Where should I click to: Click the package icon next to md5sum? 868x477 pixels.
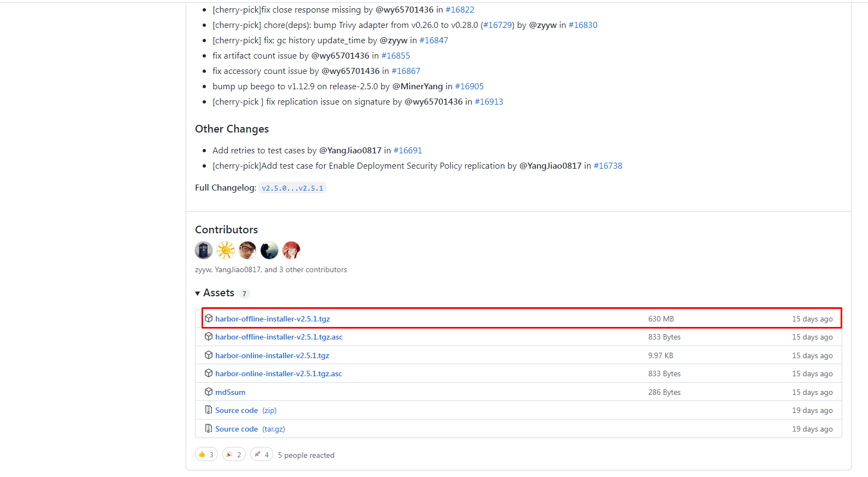click(x=209, y=392)
